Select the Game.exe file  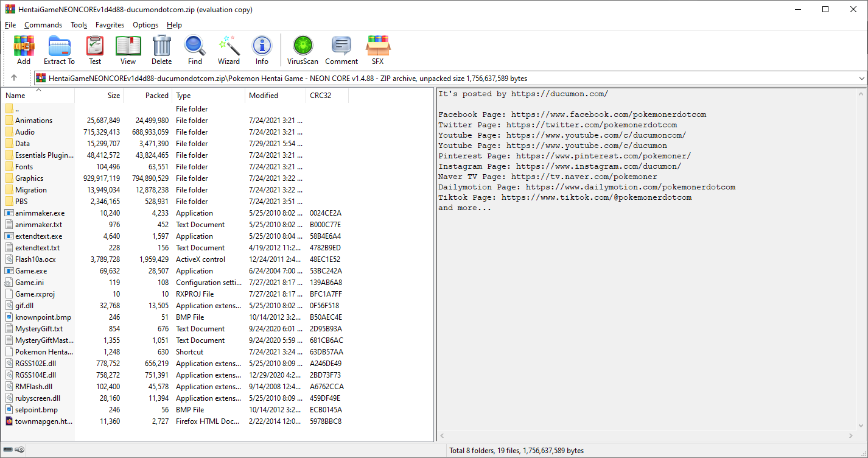pyautogui.click(x=31, y=271)
